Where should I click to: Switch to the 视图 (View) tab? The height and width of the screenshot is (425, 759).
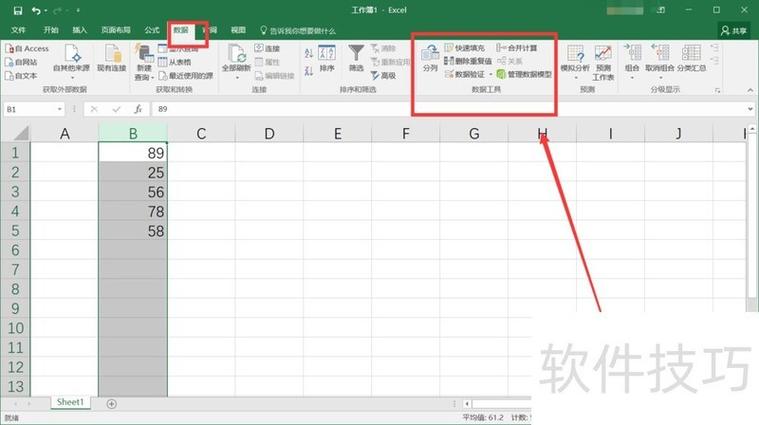coord(238,30)
